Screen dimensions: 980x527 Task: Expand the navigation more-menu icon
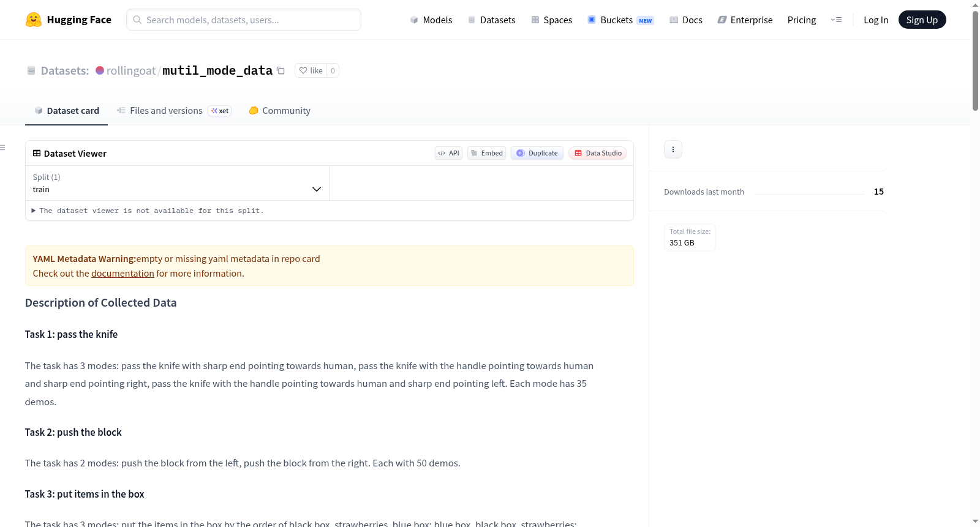pos(836,20)
